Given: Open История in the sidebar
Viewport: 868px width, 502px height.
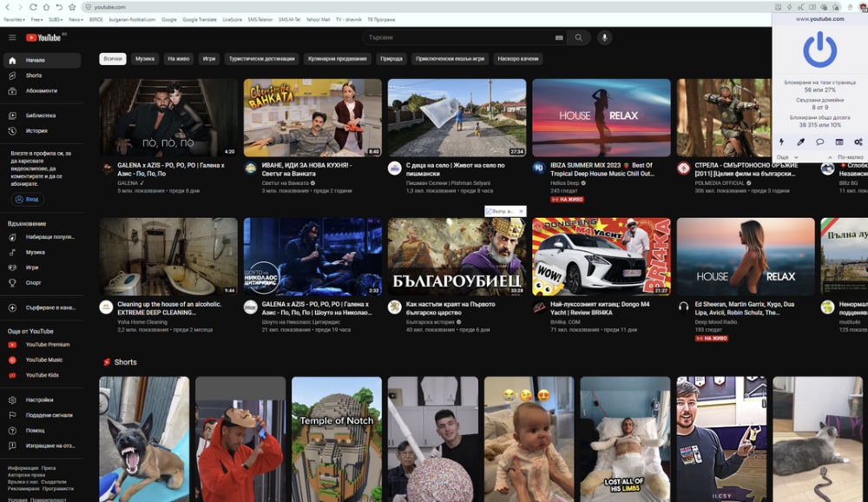Looking at the screenshot, I should pos(42,131).
